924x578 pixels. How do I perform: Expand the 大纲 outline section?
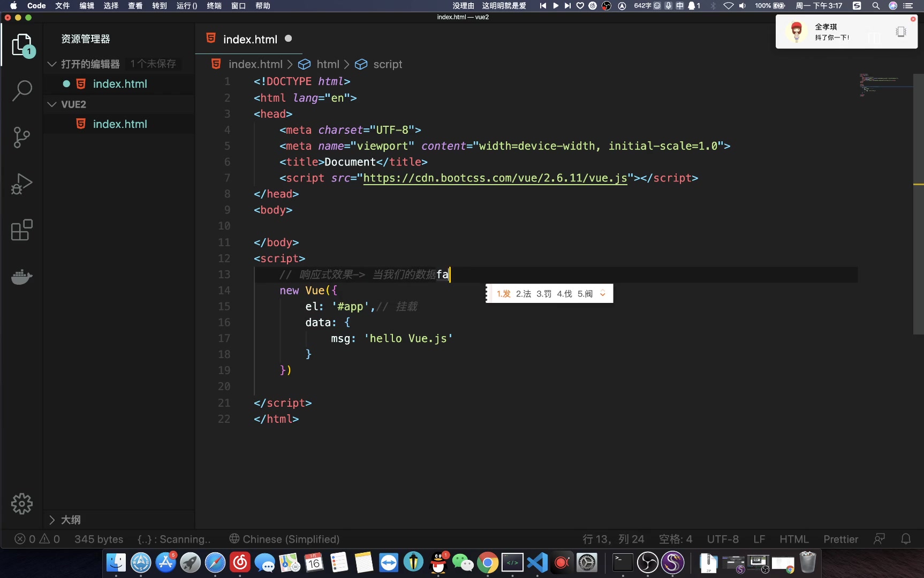[52, 520]
